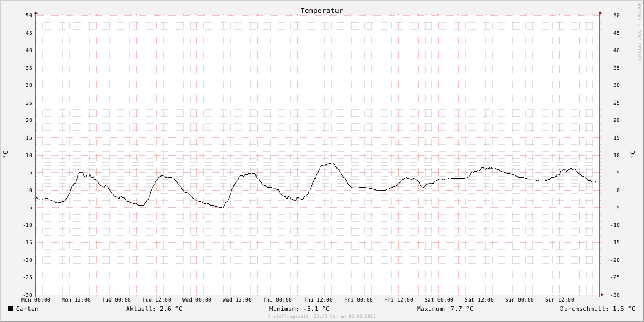Click the "Sat 12:00" time axis label
Screen dimensions: 644x322
coord(479,300)
